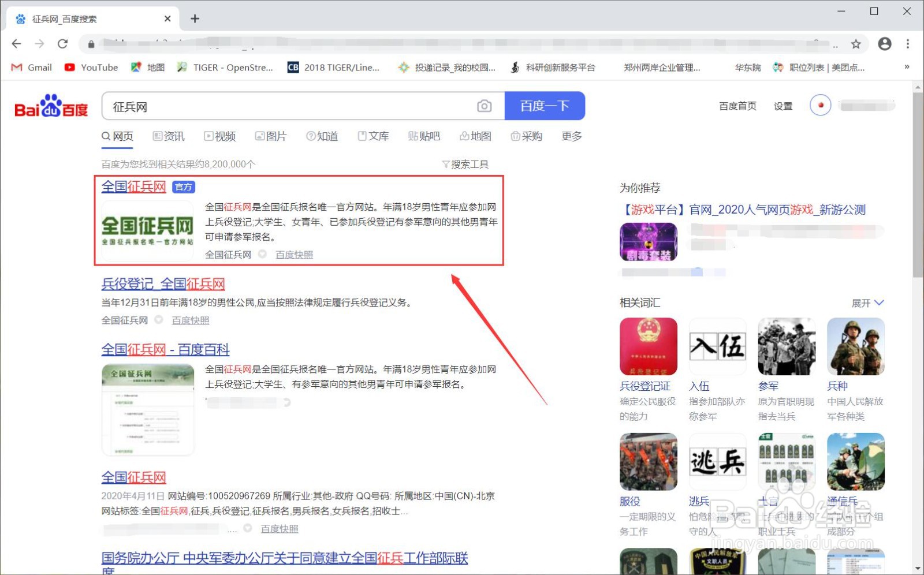Open the Chrome profile avatar
The width and height of the screenshot is (924, 575).
[884, 44]
